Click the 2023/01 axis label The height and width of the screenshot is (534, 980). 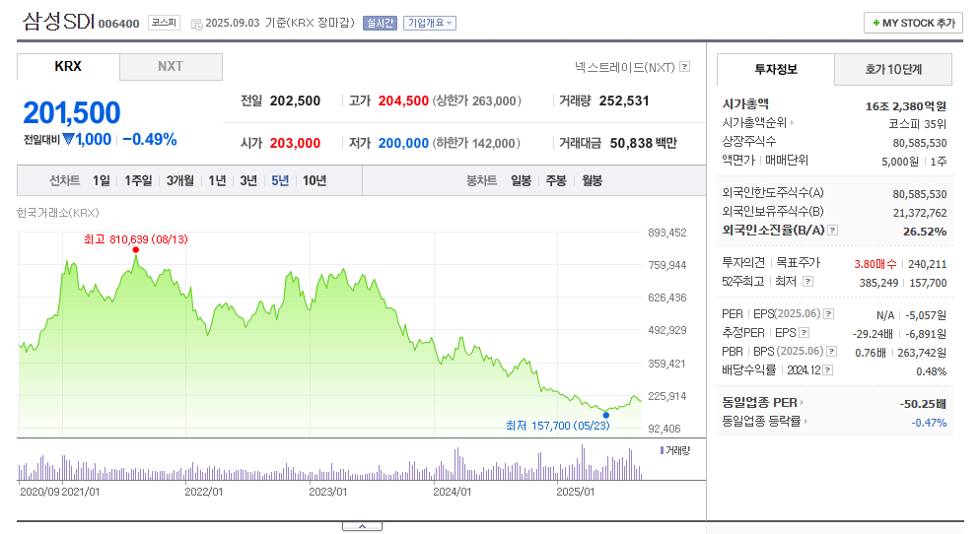pos(327,492)
